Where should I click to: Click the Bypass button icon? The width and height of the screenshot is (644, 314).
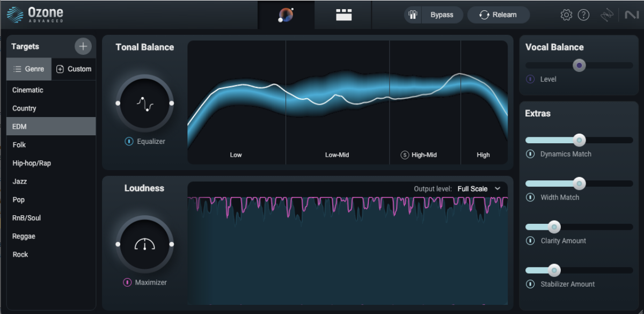[413, 15]
